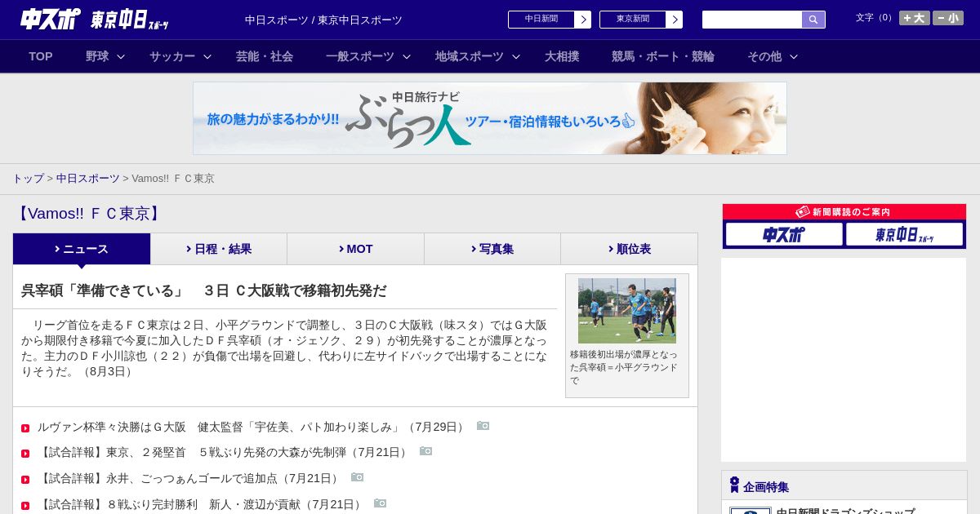Click camera icon beside ８戦ぶり完封勝利 article
The height and width of the screenshot is (514, 980).
point(381,503)
